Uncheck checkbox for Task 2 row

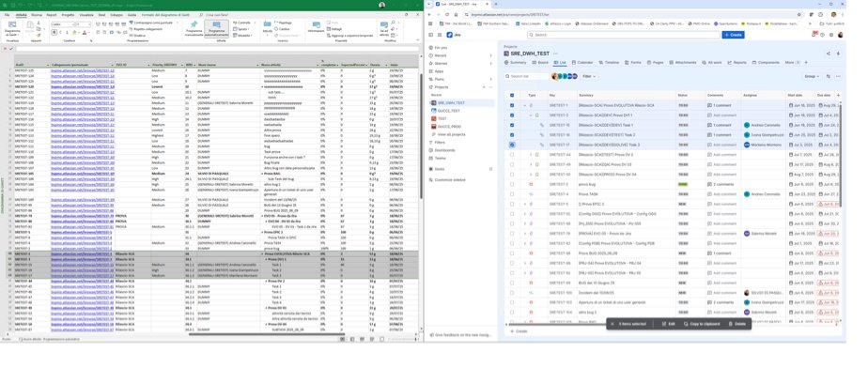point(511,134)
